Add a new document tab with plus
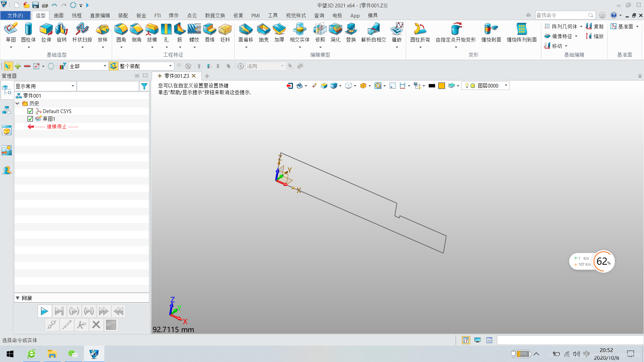The width and height of the screenshot is (644, 362). click(207, 76)
